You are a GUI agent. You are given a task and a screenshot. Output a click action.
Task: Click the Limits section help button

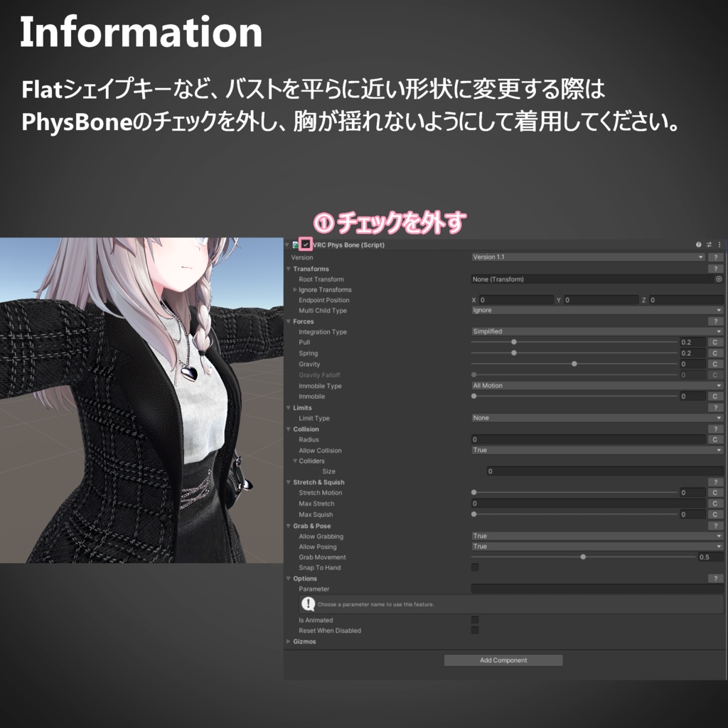tap(715, 407)
